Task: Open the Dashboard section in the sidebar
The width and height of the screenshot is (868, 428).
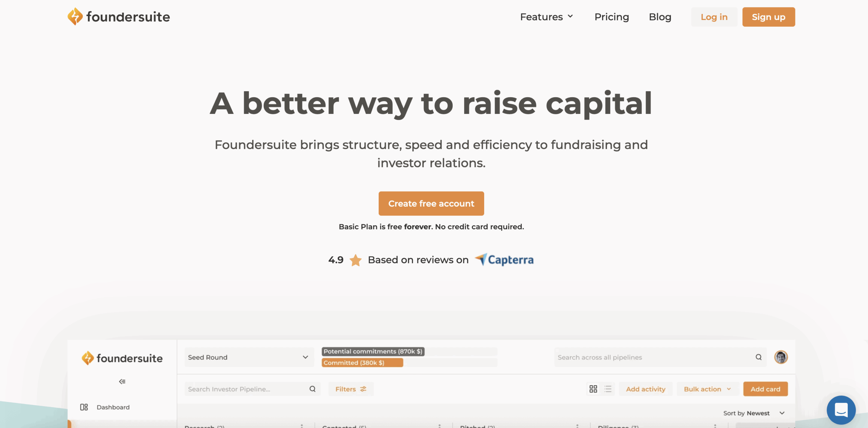Action: tap(113, 407)
